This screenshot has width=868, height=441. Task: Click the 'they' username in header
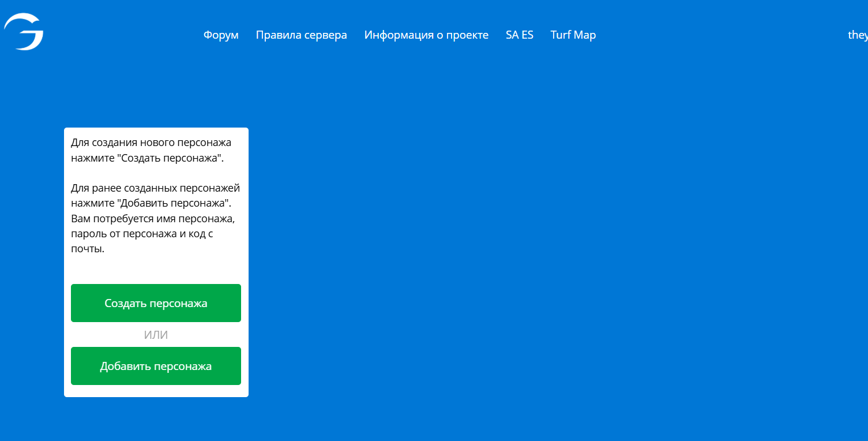tap(857, 35)
